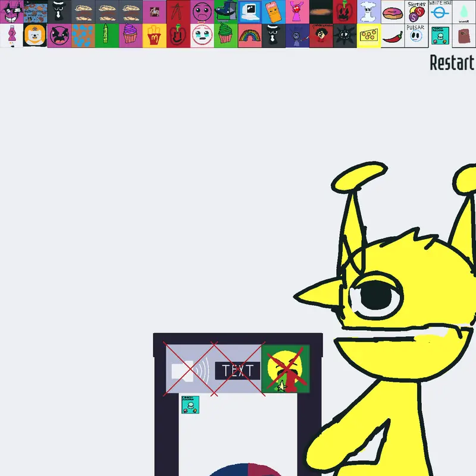476x476 pixels.
Task: Pick the red pepper smiley face icon
Action: click(x=178, y=36)
